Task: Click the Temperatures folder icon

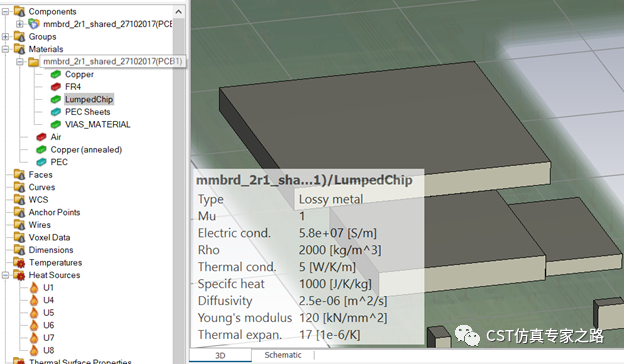Action: coord(19,263)
